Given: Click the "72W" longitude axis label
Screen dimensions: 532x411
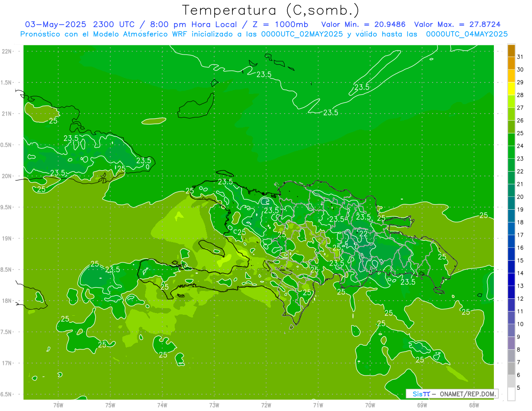Looking at the screenshot, I should coord(266,405).
